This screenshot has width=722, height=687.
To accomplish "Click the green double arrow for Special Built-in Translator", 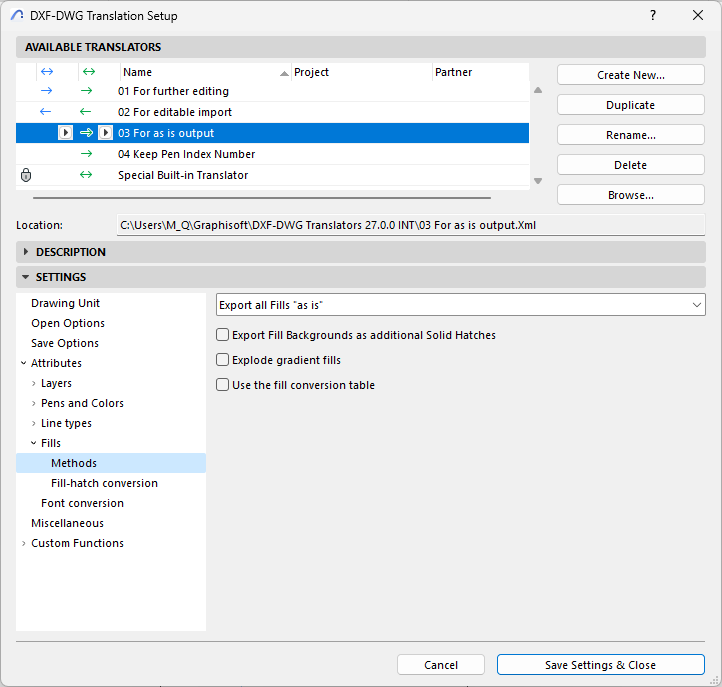I will coord(86,175).
